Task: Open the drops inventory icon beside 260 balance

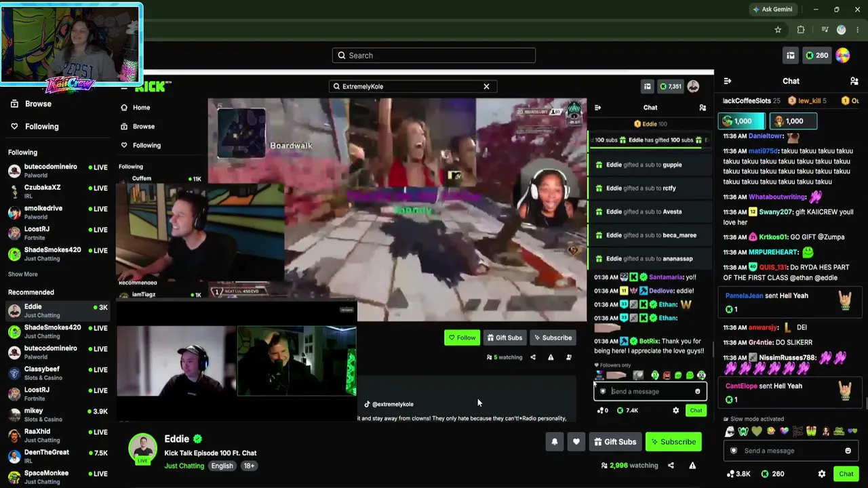Action: (x=791, y=56)
